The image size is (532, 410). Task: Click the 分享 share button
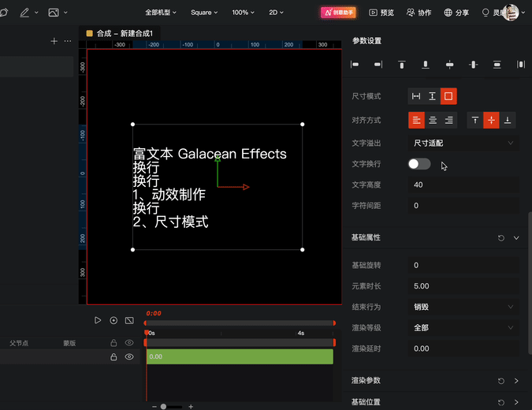pos(456,13)
